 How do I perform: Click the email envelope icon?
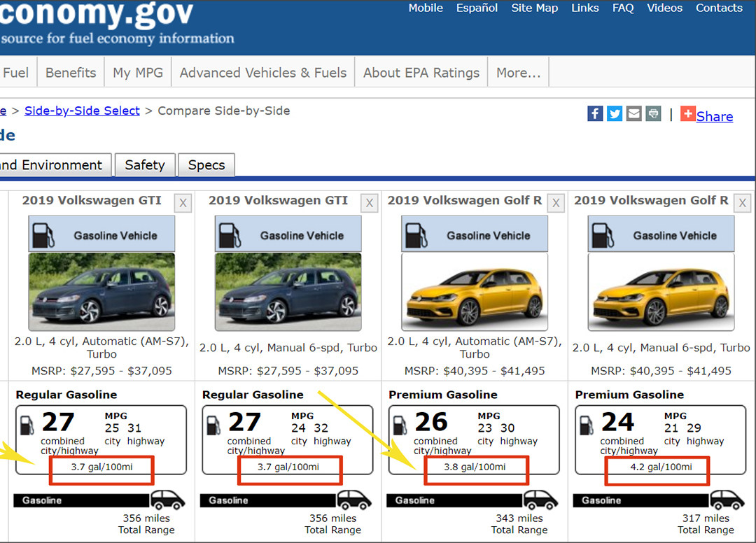(633, 113)
